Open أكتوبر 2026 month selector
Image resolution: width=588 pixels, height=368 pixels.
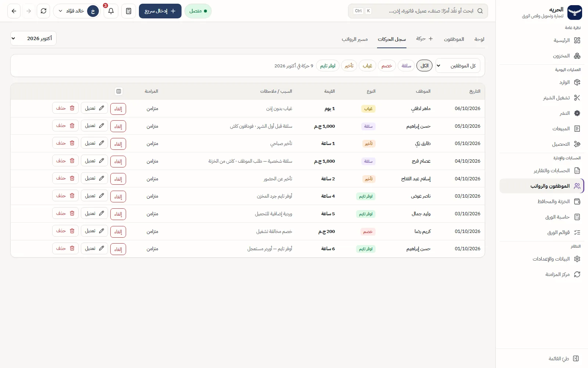pyautogui.click(x=33, y=38)
